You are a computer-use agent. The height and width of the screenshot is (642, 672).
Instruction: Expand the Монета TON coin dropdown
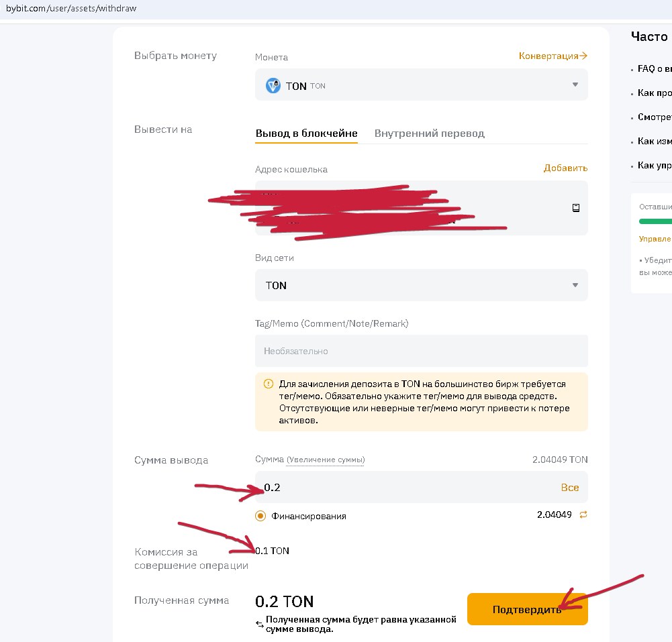[422, 85]
